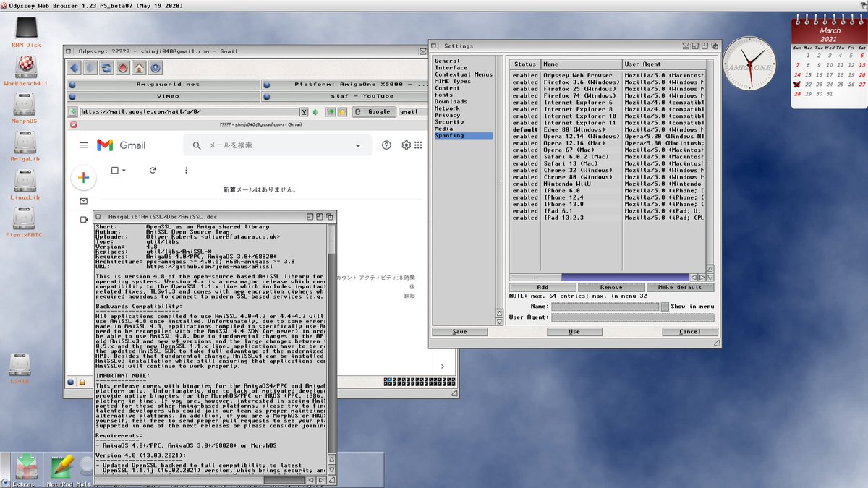Click the Add button in Spoofing settings

pos(542,287)
